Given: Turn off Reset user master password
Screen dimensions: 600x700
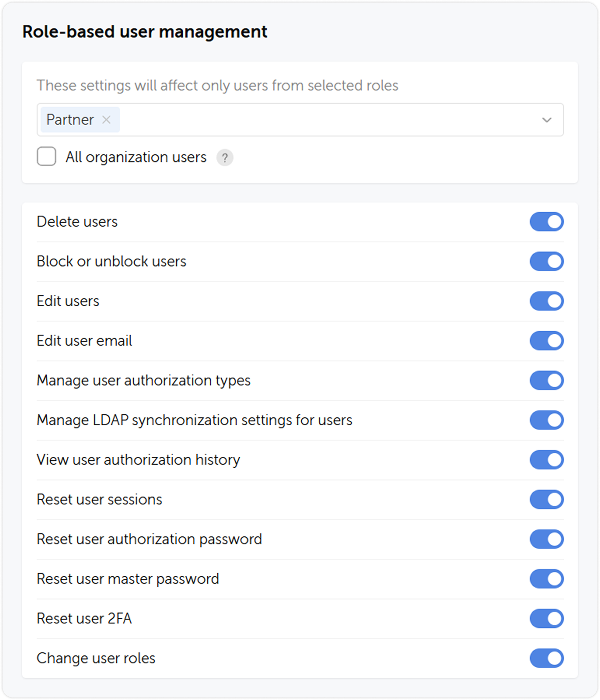Looking at the screenshot, I should (x=546, y=579).
